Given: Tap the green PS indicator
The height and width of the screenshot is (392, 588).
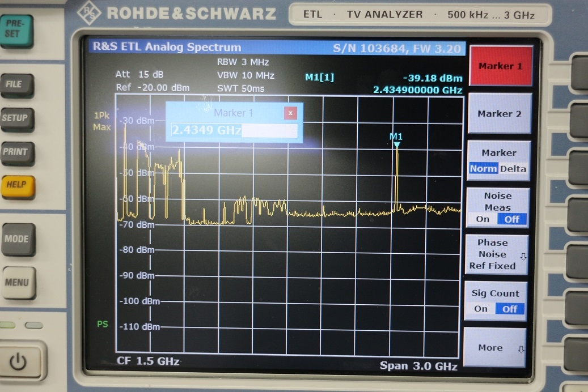Looking at the screenshot, I should (x=103, y=324).
